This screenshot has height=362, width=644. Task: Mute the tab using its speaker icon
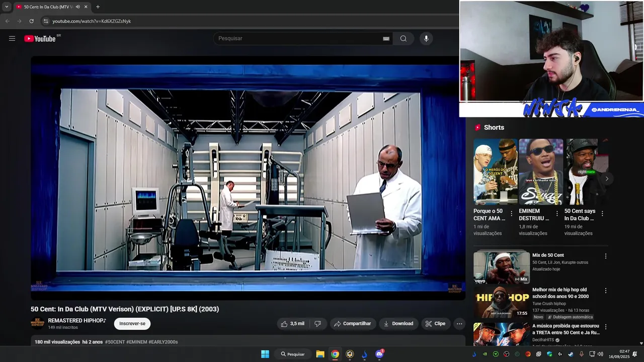pos(77,7)
